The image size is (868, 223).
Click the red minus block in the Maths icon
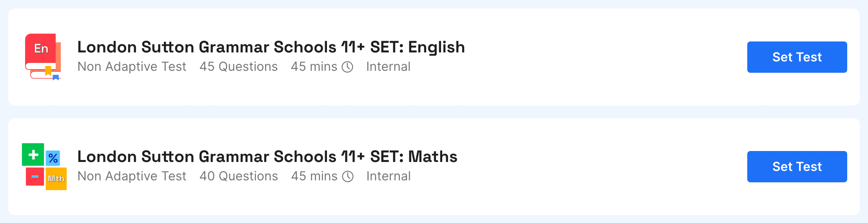35,176
